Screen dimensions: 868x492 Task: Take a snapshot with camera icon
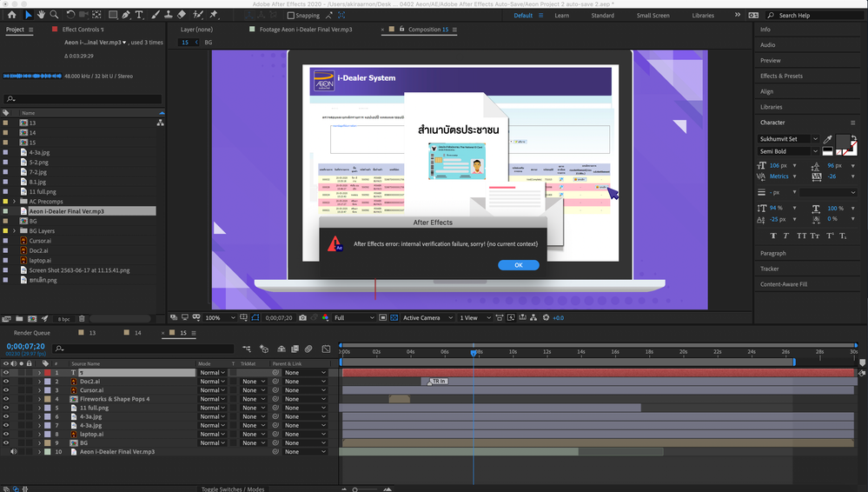coord(303,317)
